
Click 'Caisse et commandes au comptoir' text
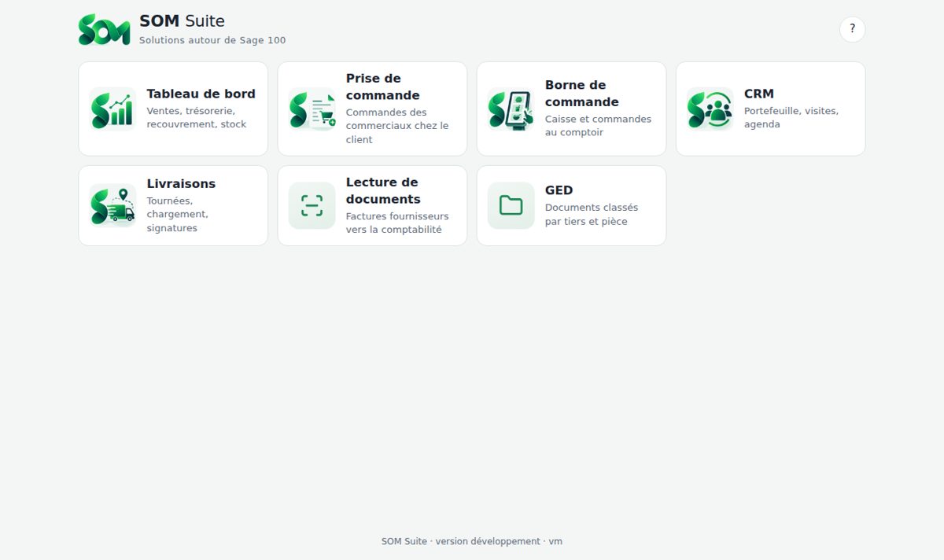click(x=598, y=126)
